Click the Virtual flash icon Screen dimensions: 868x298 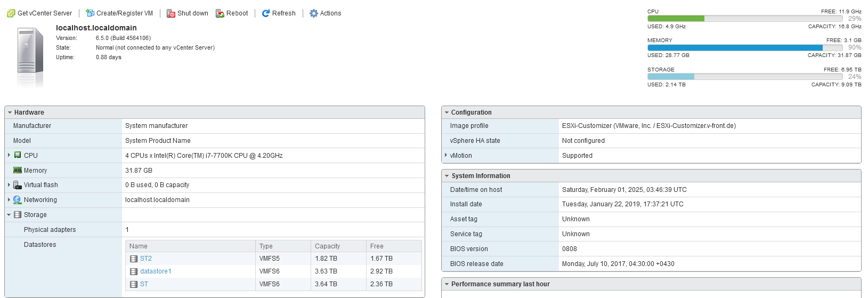(x=18, y=185)
